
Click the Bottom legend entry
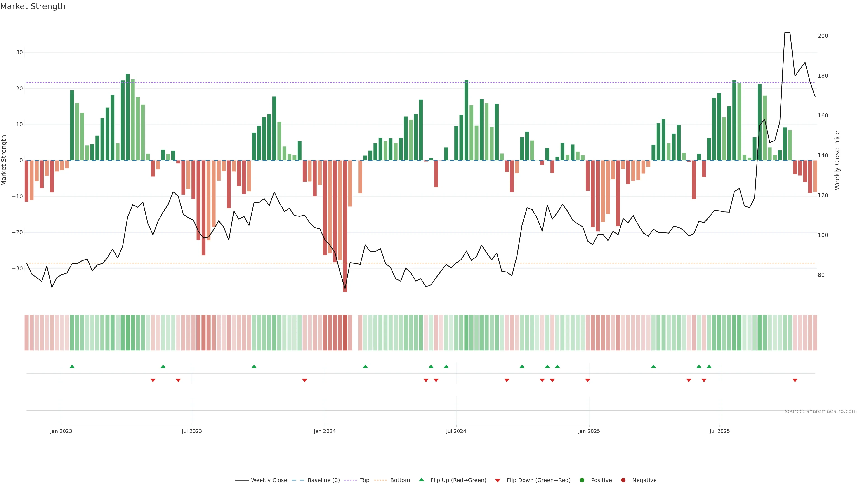[x=400, y=480]
